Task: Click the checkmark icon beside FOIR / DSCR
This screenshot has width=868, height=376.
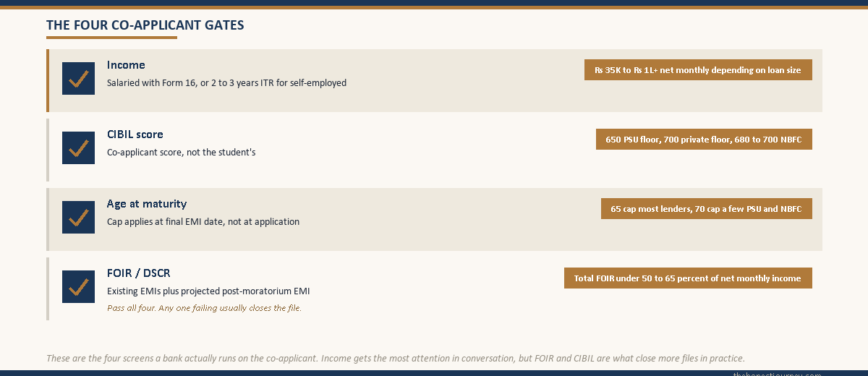Action: (78, 286)
